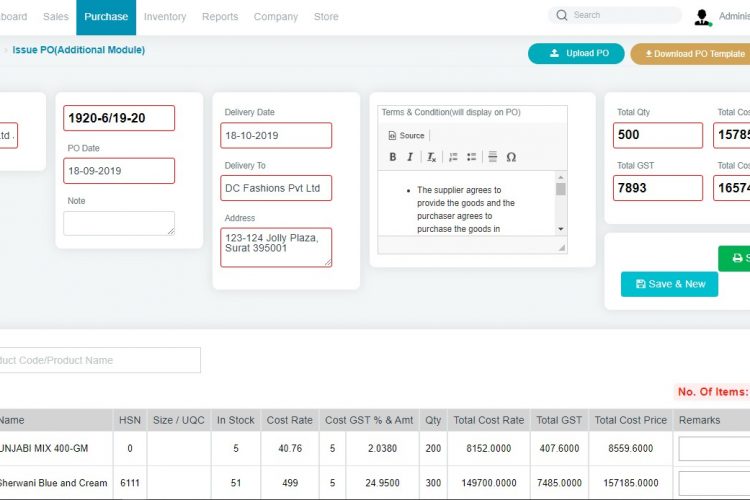Click the Save & New button
The height and width of the screenshot is (500, 750).
tap(669, 284)
